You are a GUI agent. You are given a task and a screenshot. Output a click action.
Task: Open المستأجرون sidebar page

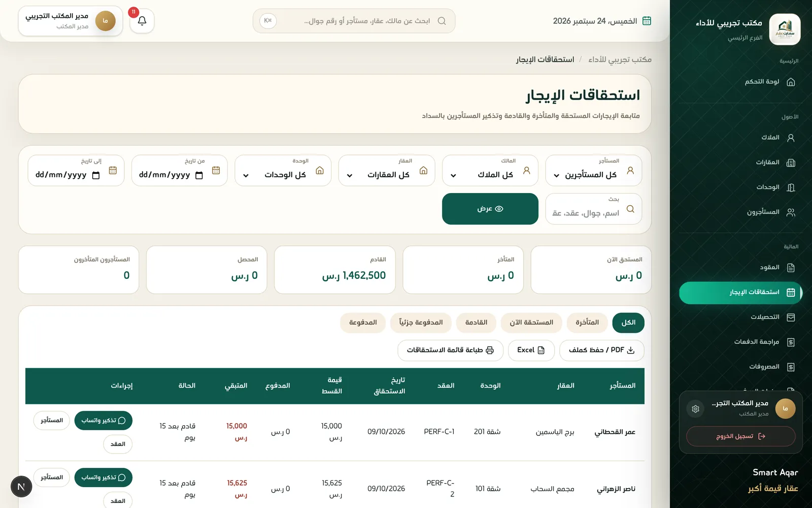(740, 212)
